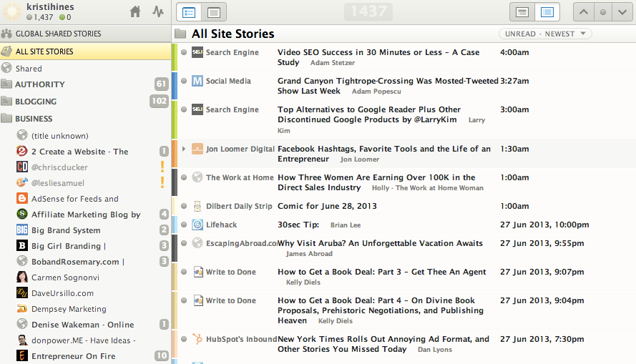
Task: Click the Big Brand System feed icon
Action: click(x=22, y=230)
